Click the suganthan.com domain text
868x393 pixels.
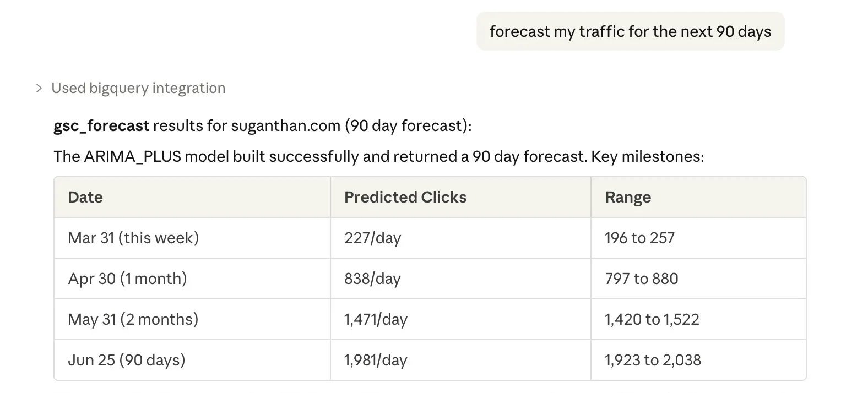[285, 125]
